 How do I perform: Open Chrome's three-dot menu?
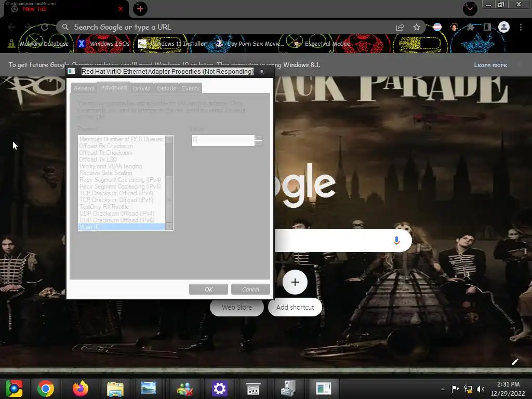pyautogui.click(x=521, y=27)
